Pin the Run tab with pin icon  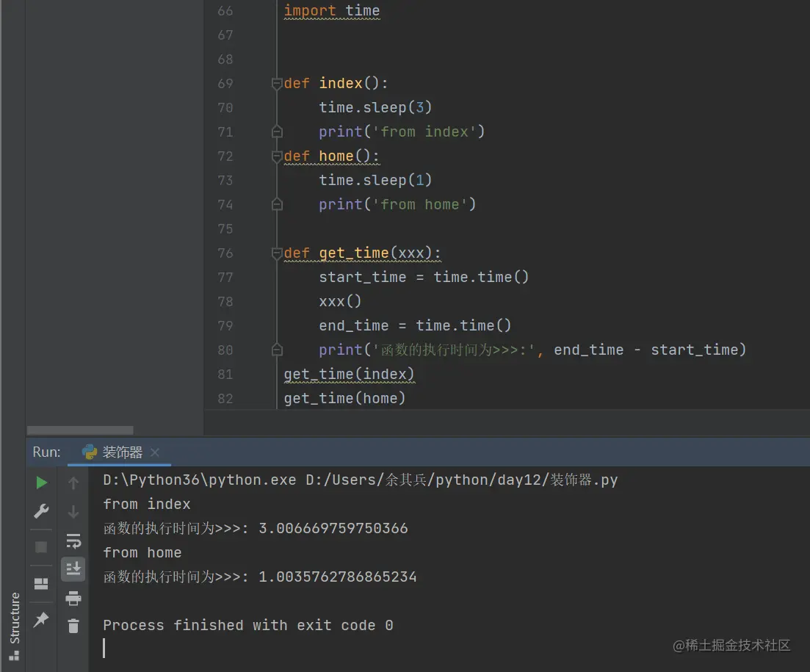click(x=41, y=619)
